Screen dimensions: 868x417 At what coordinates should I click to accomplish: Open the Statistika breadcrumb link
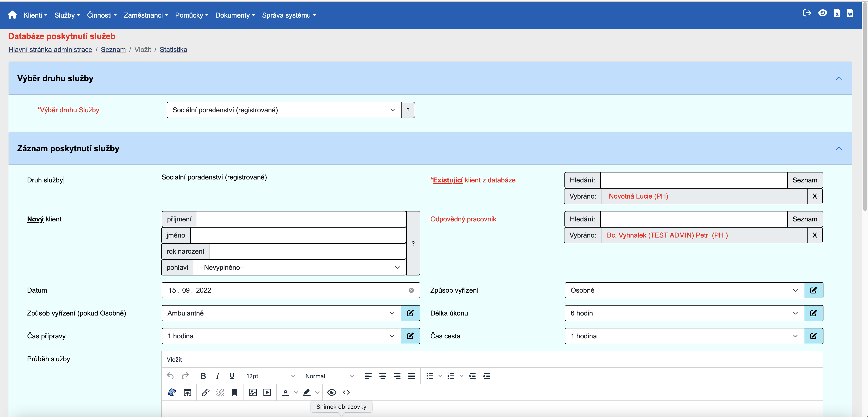tap(173, 49)
